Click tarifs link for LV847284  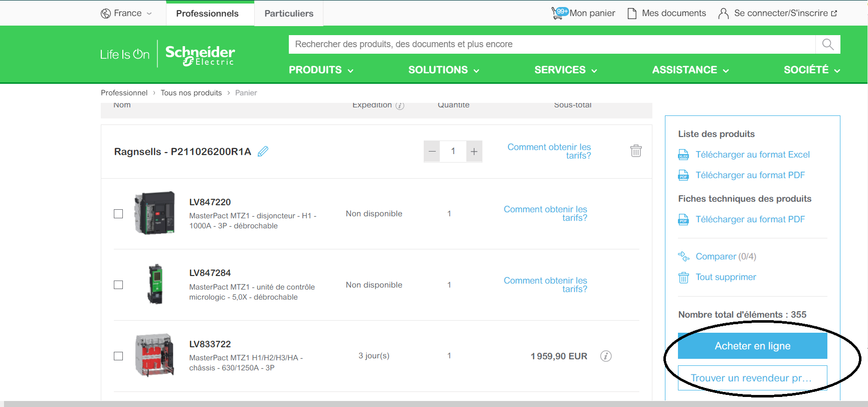[x=546, y=285]
